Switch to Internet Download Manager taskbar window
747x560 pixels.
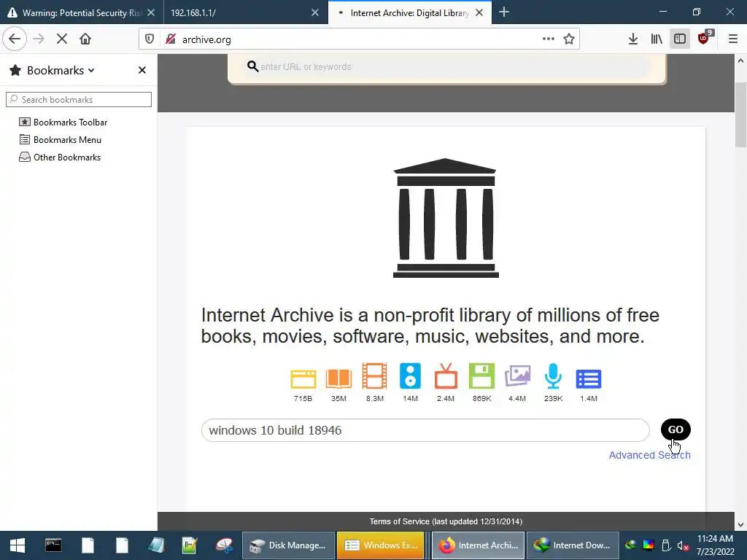573,545
